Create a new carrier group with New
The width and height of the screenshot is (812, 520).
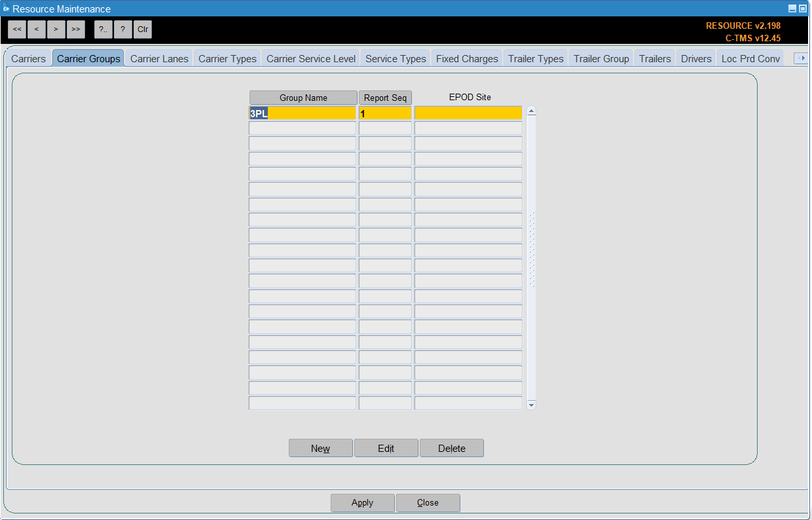tap(321, 448)
